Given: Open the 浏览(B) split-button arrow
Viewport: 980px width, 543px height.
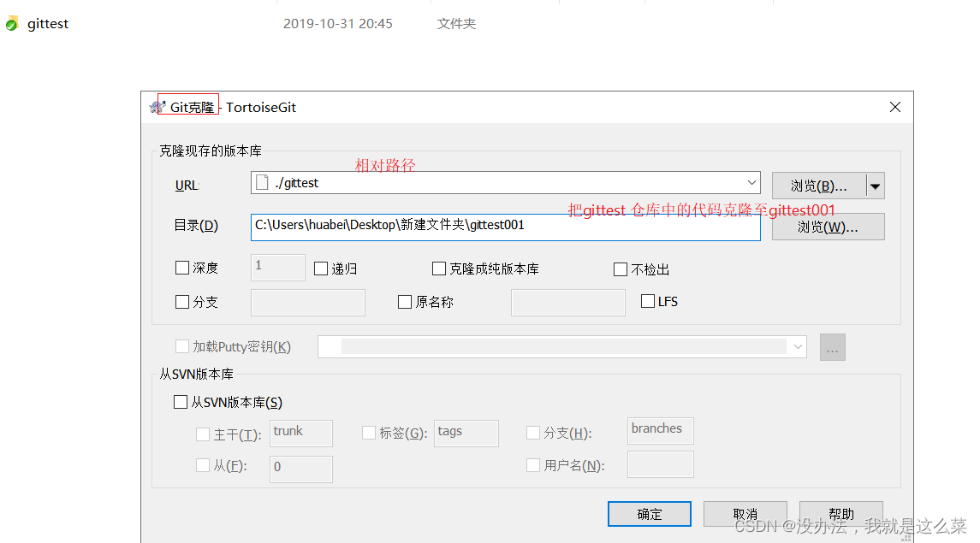Looking at the screenshot, I should (x=875, y=186).
